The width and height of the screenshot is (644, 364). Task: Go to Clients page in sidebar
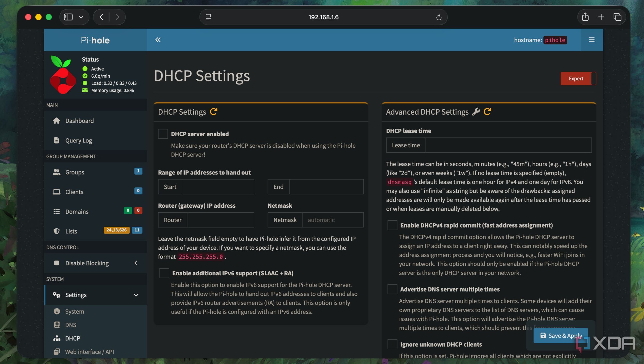coord(95,192)
